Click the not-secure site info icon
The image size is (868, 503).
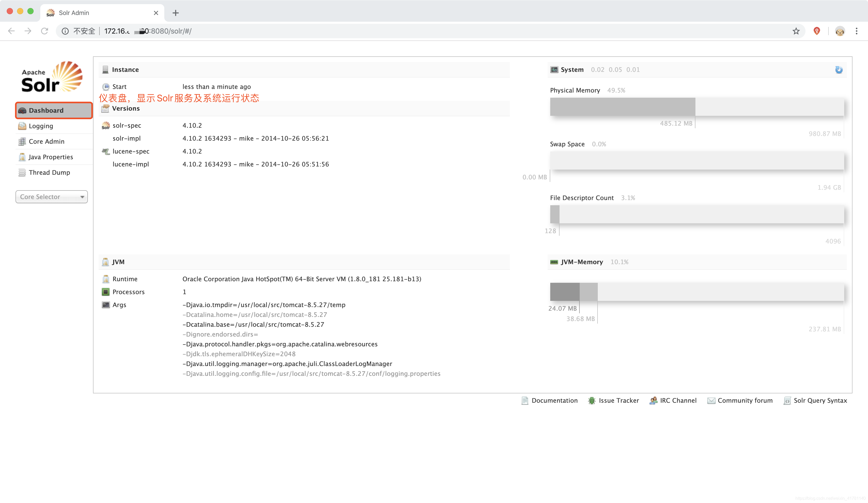tap(65, 31)
